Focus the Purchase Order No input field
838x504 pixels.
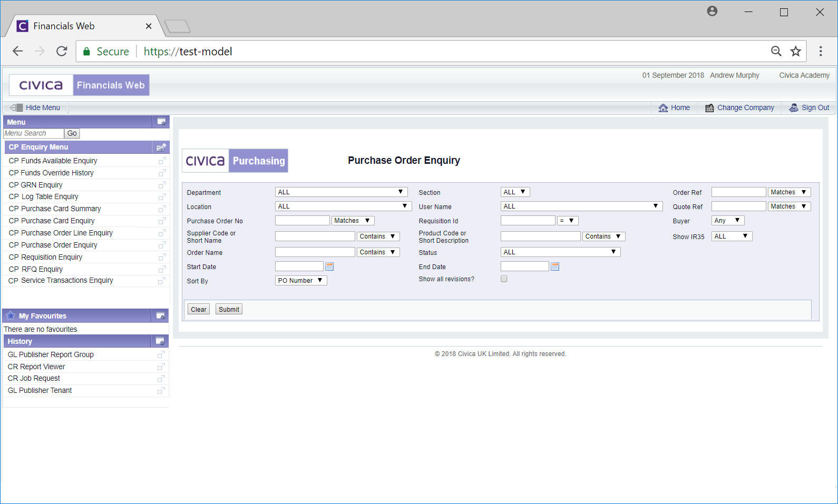pos(303,221)
